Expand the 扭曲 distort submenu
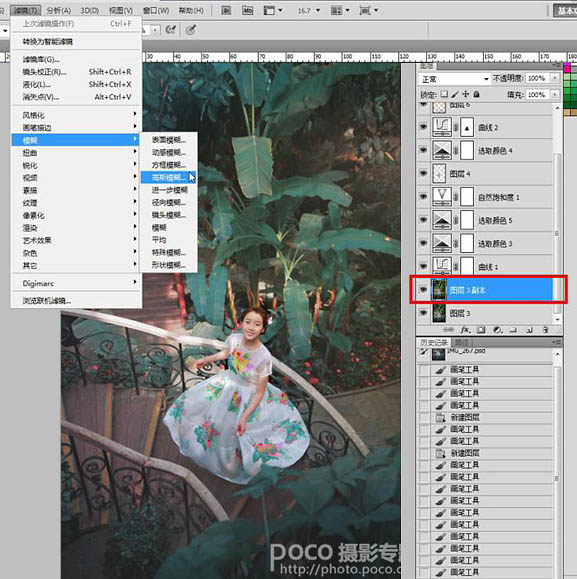This screenshot has width=577, height=579. tap(76, 153)
